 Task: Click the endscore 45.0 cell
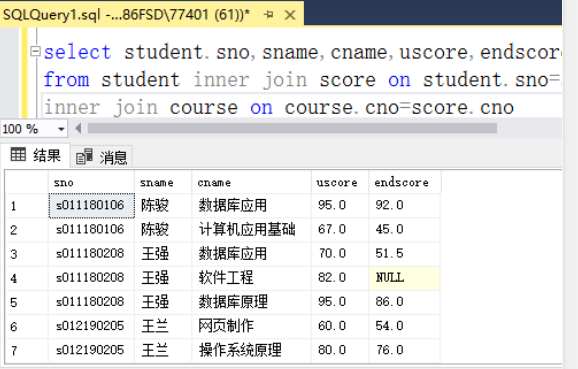[x=404, y=230]
